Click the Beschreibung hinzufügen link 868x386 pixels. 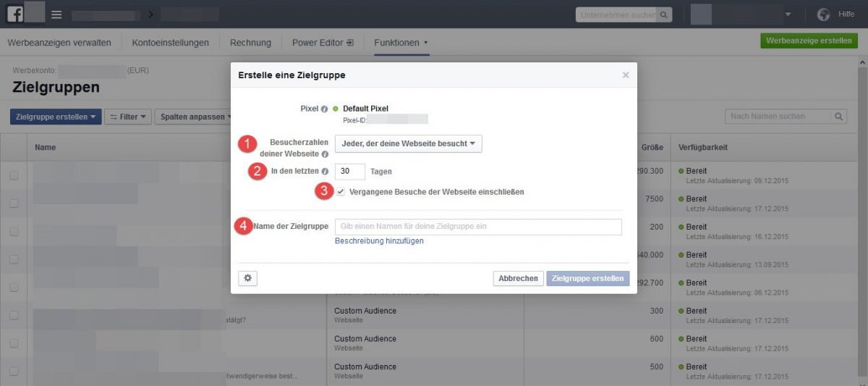(x=379, y=241)
